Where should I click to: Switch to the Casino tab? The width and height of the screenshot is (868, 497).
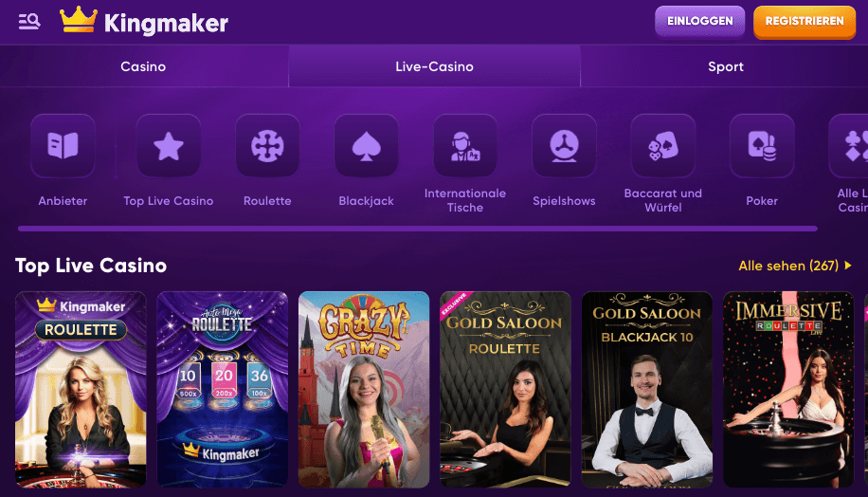click(x=143, y=66)
